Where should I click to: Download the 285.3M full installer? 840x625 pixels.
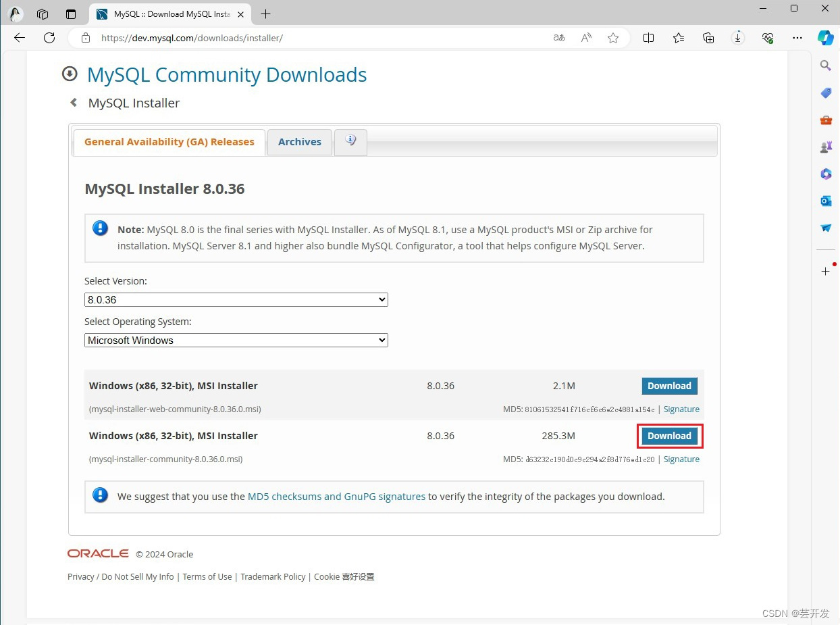click(669, 436)
